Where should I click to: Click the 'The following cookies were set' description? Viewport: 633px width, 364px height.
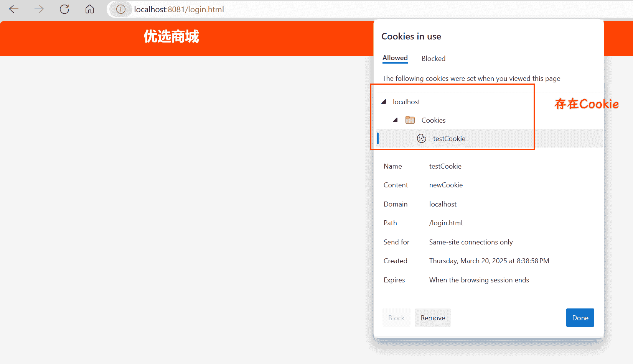471,79
